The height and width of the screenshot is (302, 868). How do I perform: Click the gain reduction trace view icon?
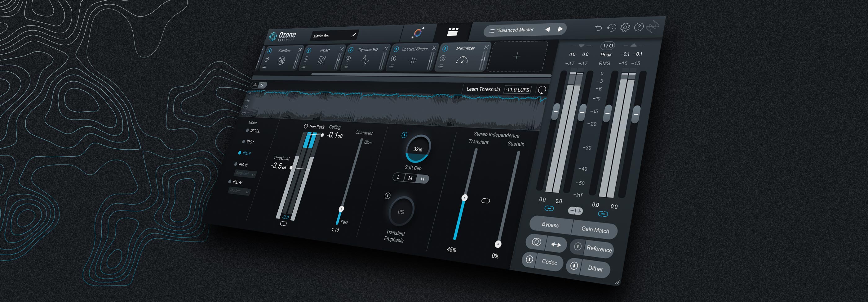(x=263, y=85)
